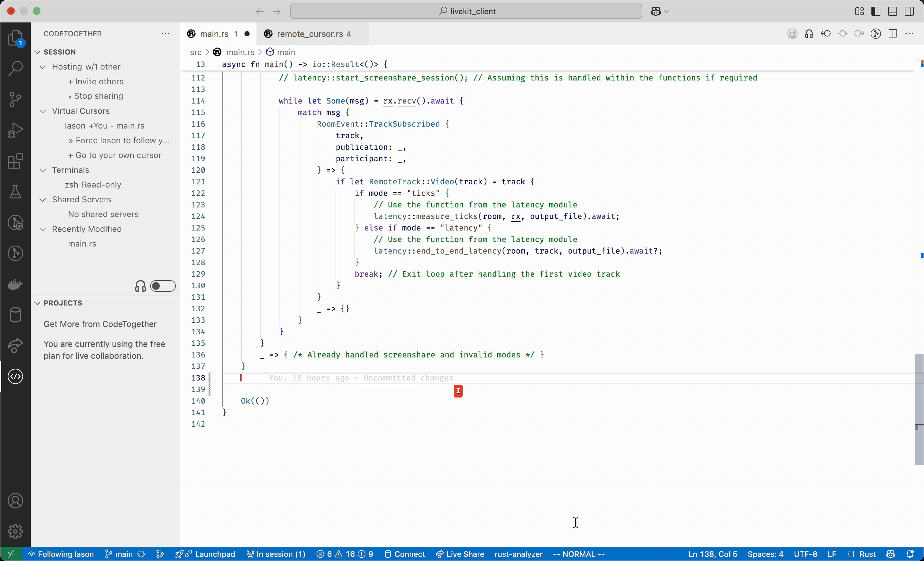Click the headphones icon in editor toolbar

[x=809, y=34]
